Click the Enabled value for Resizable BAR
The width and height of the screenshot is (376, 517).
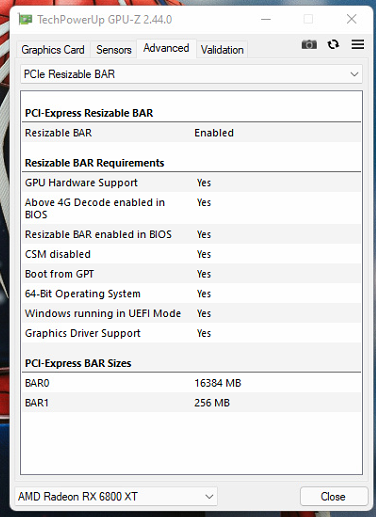tap(214, 133)
